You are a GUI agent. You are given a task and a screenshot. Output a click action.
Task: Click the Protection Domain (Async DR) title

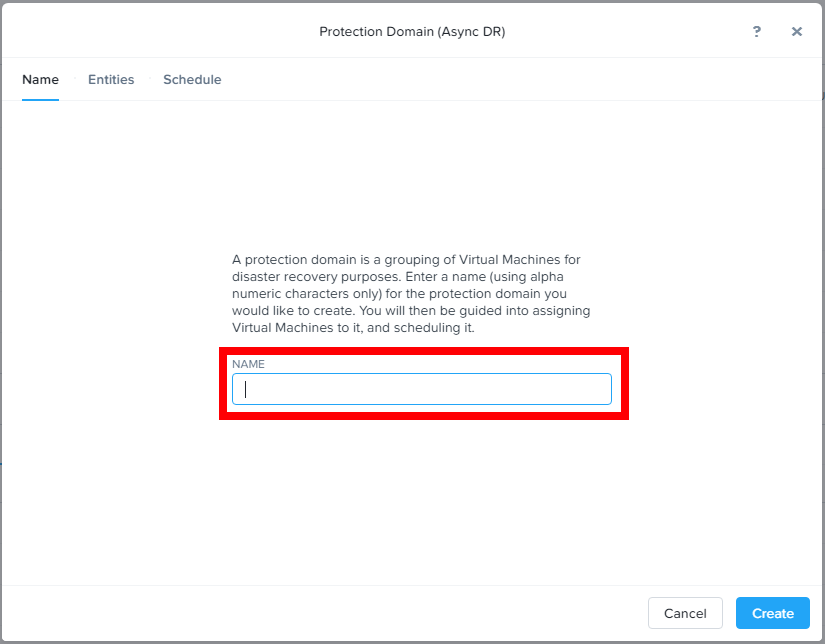tap(412, 31)
